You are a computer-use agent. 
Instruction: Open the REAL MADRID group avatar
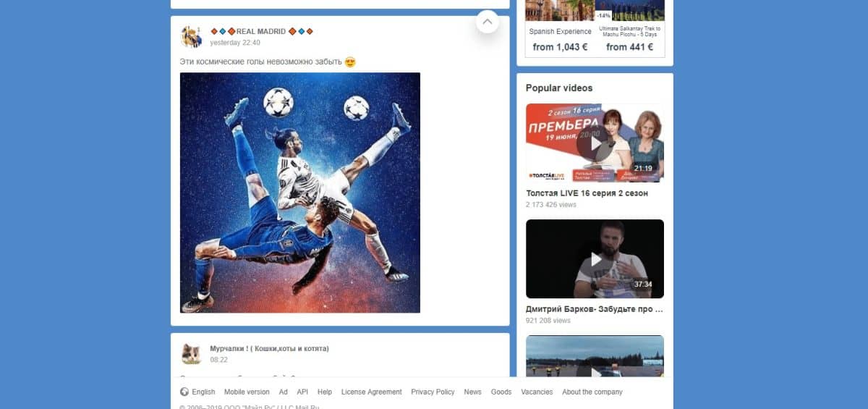191,37
